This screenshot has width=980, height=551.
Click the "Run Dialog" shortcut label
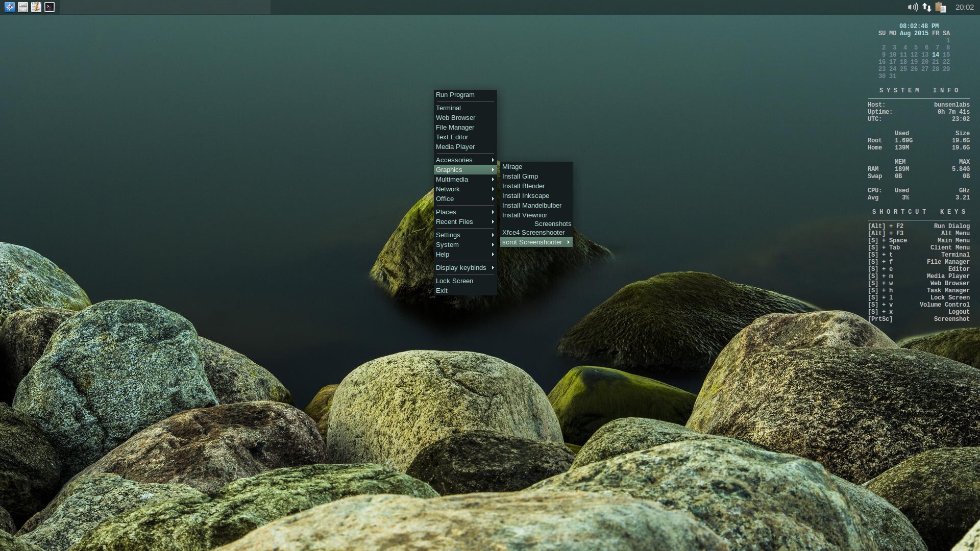tap(951, 226)
